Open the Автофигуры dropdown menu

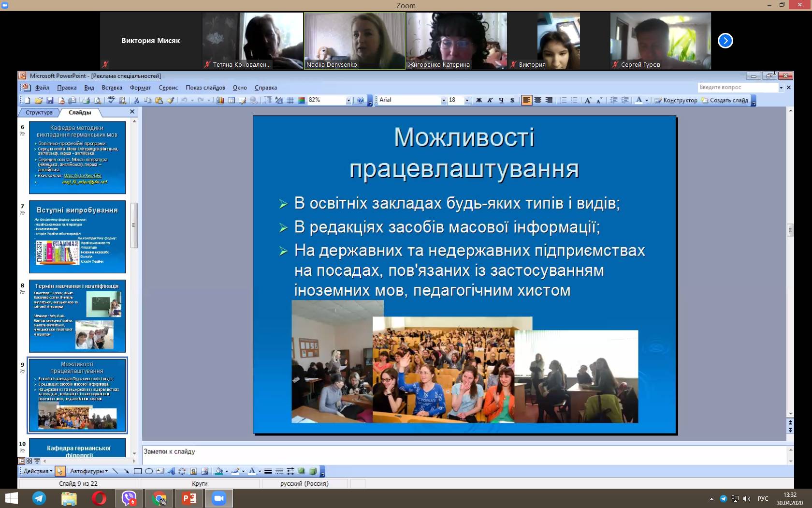[88, 471]
